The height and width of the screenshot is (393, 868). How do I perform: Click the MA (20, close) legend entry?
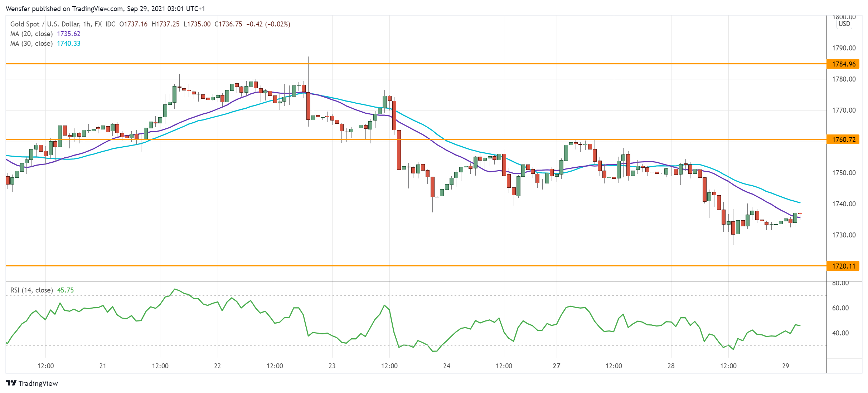point(31,34)
